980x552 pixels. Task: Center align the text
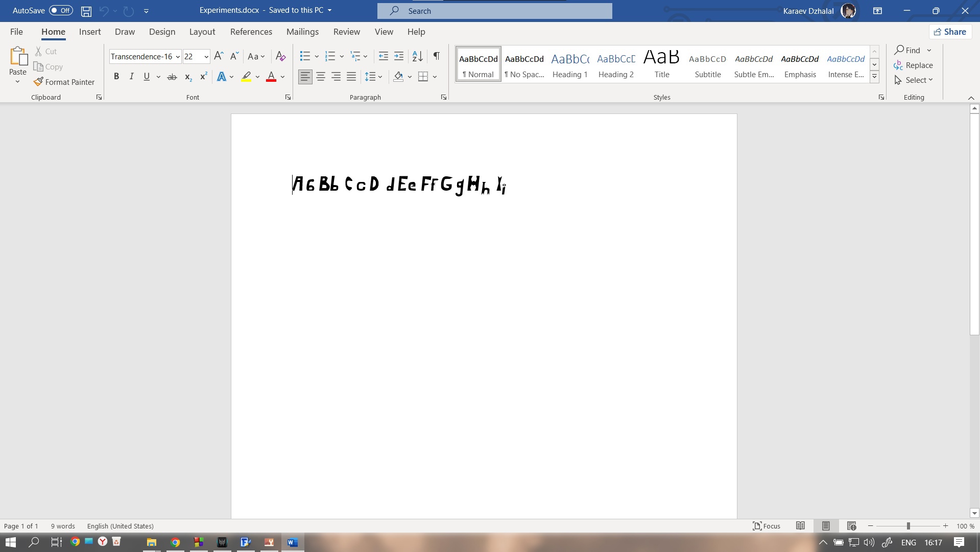[321, 77]
